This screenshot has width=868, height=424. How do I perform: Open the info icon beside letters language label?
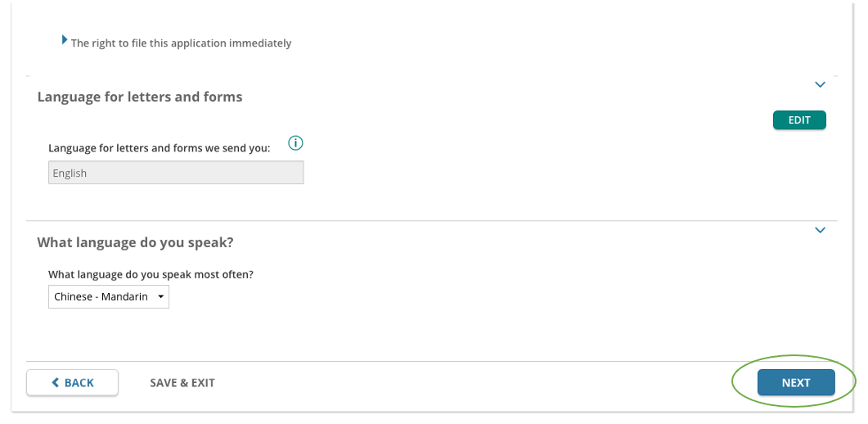tap(295, 143)
